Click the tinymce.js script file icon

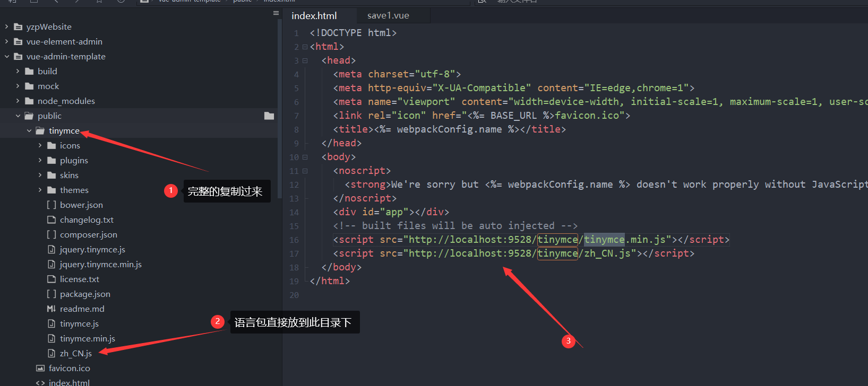tap(51, 323)
